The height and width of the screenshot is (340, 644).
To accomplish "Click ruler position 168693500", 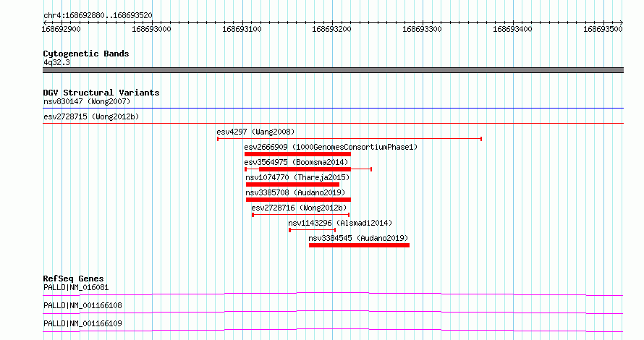I will (x=603, y=29).
